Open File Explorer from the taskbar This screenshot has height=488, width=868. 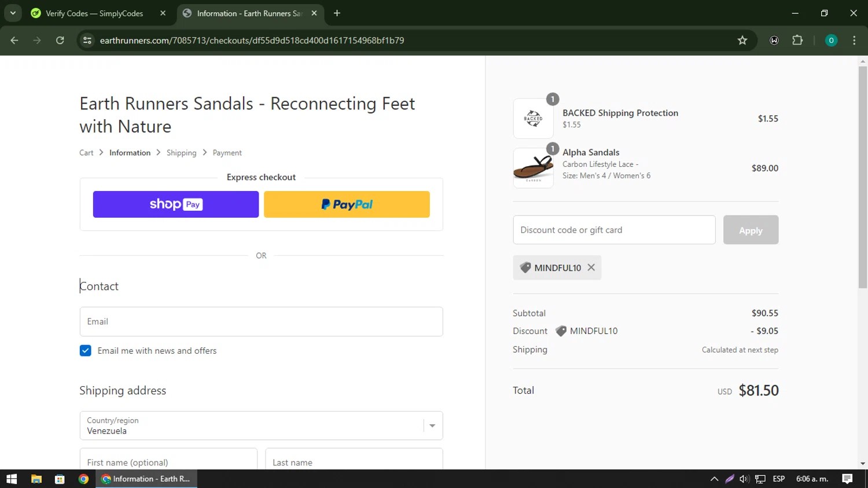click(36, 479)
